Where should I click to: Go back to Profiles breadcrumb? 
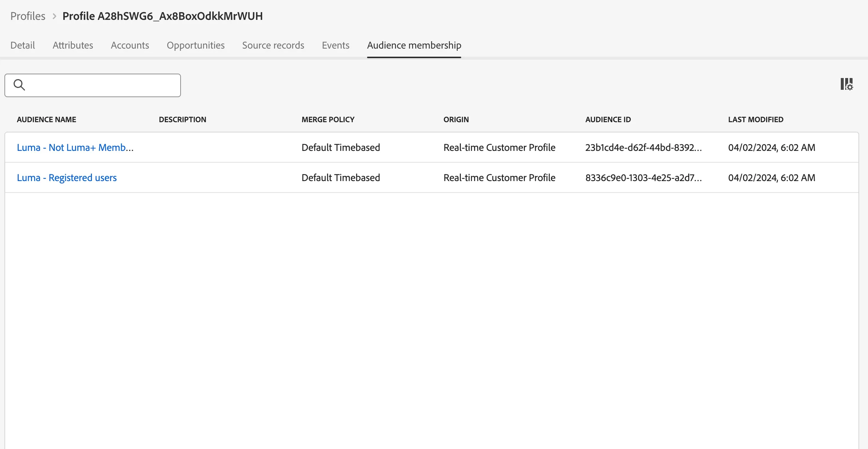point(28,16)
